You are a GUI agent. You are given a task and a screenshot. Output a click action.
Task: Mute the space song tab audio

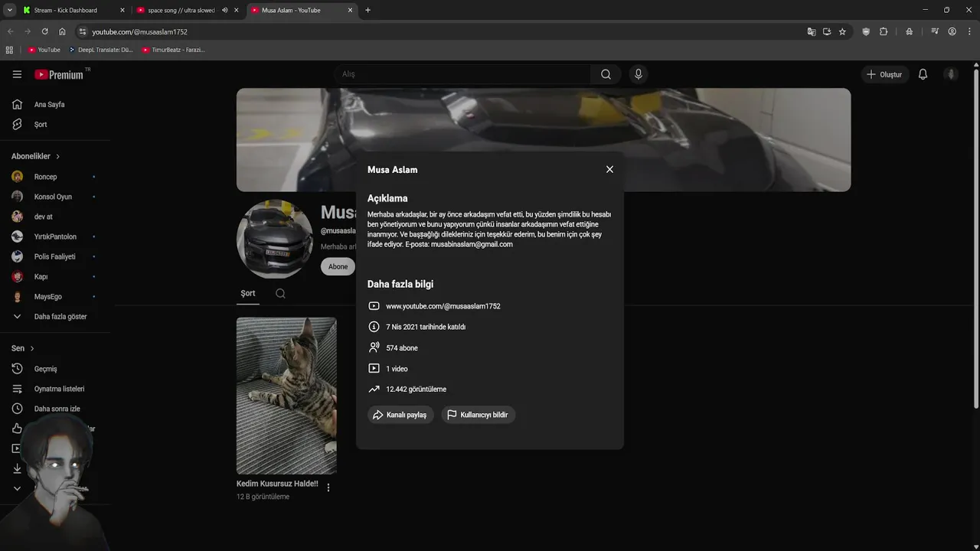tap(225, 10)
